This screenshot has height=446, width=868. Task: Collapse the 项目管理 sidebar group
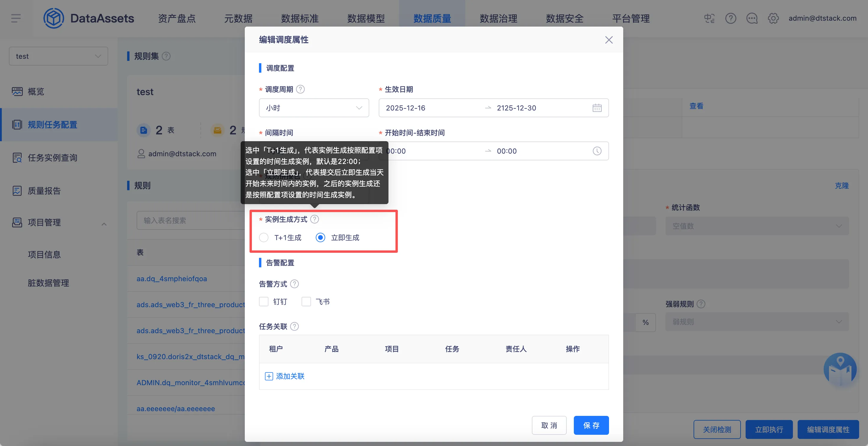pos(104,224)
